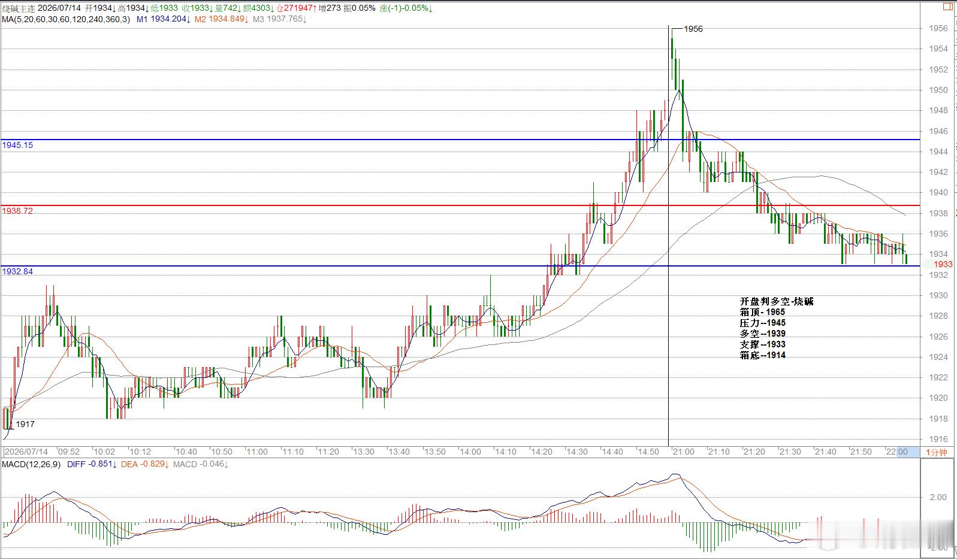This screenshot has height=560, width=957.
Task: Select the 支撑--1933 annotation line
Action: coord(763,344)
